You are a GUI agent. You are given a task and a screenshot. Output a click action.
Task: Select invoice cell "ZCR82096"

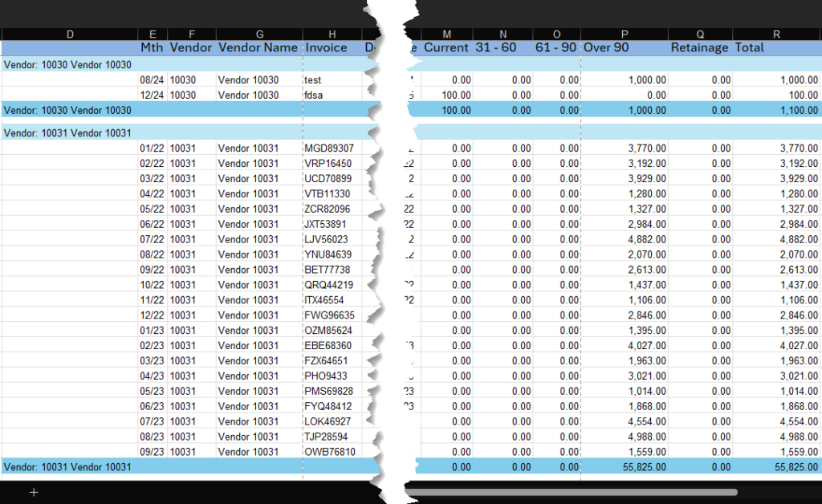click(332, 209)
